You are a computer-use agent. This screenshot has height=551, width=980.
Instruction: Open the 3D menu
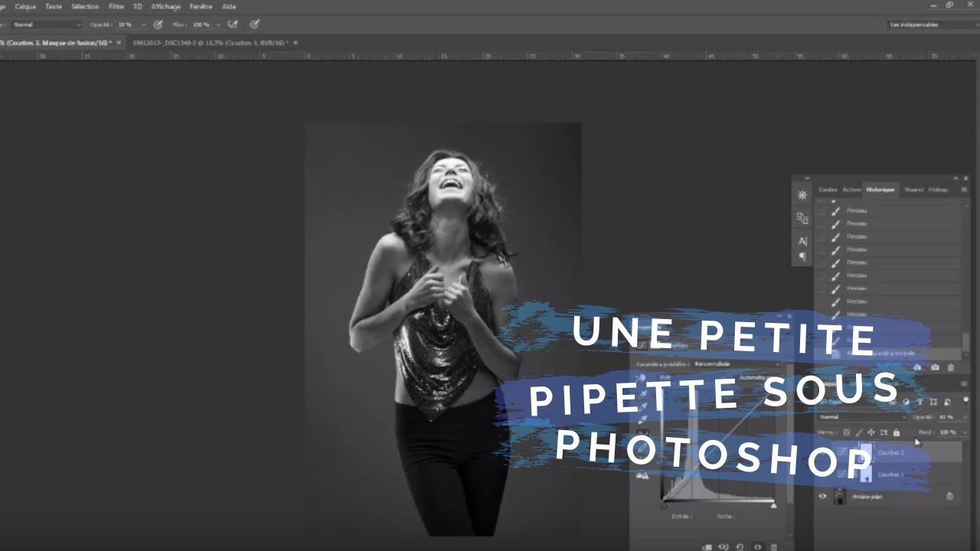[x=138, y=6]
